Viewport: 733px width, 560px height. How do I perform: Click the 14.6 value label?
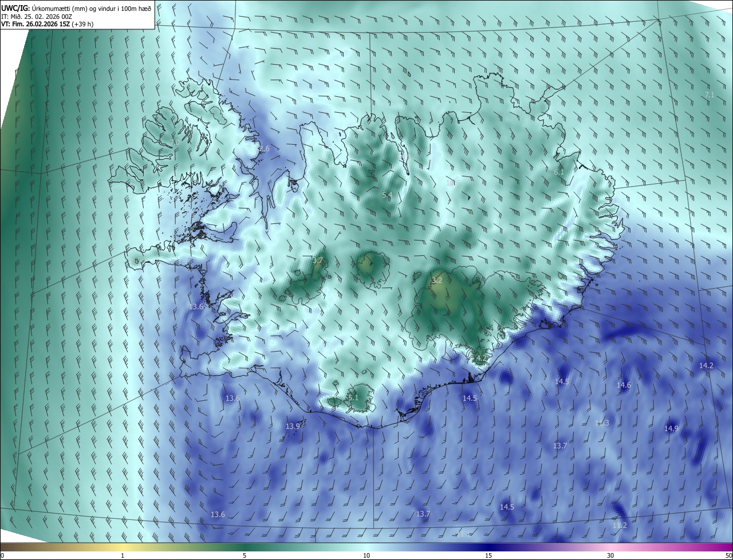point(624,385)
